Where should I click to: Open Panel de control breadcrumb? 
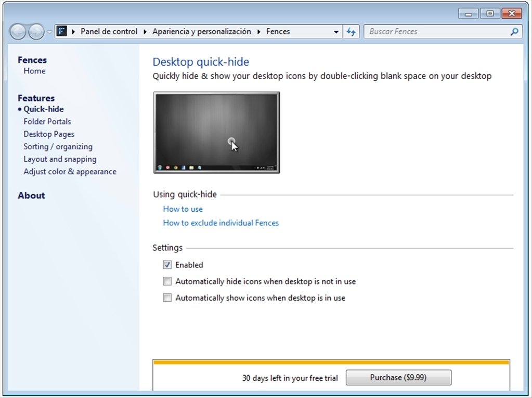(109, 32)
